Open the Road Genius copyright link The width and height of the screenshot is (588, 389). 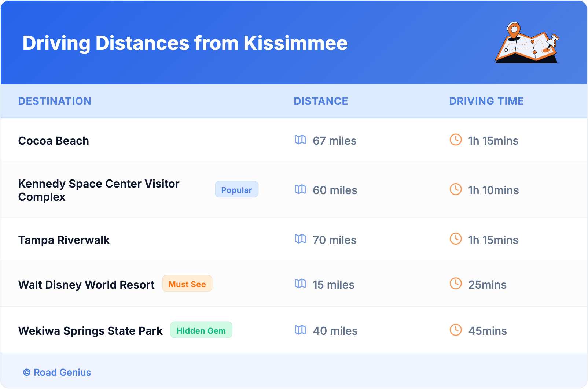[x=57, y=373]
